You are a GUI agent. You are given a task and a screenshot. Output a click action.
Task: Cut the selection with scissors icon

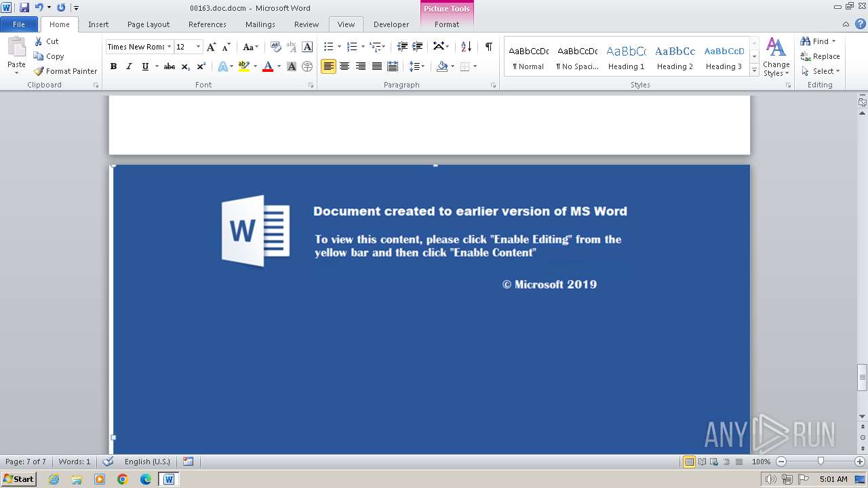(x=46, y=41)
